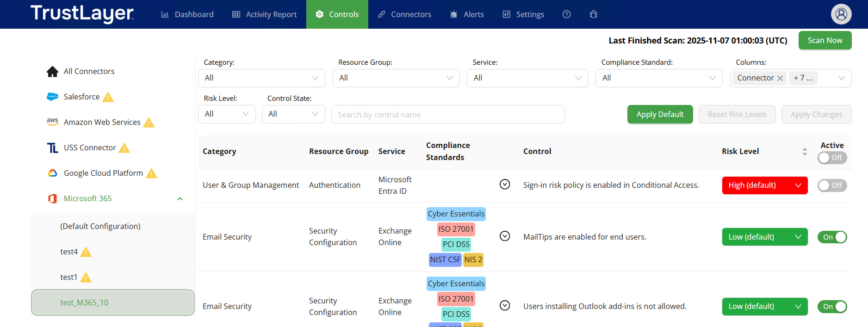Viewport: 868px width, 327px height.
Task: Remove the Connector column tag
Action: click(x=780, y=78)
